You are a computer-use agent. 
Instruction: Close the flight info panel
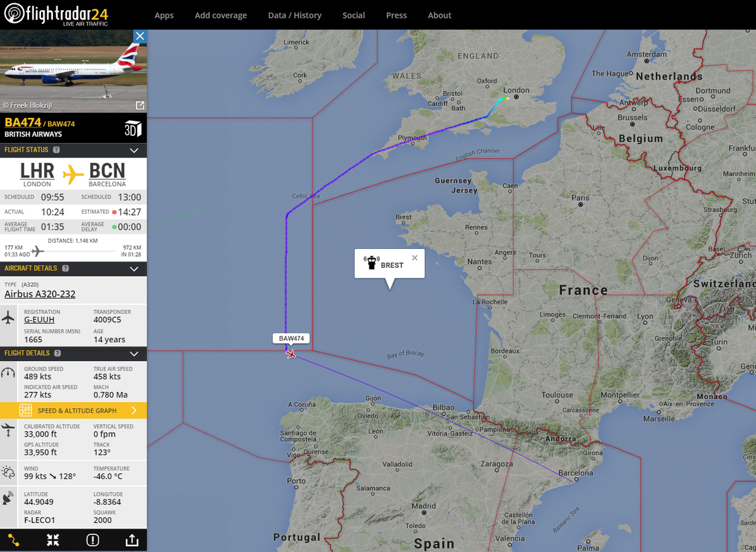point(140,36)
